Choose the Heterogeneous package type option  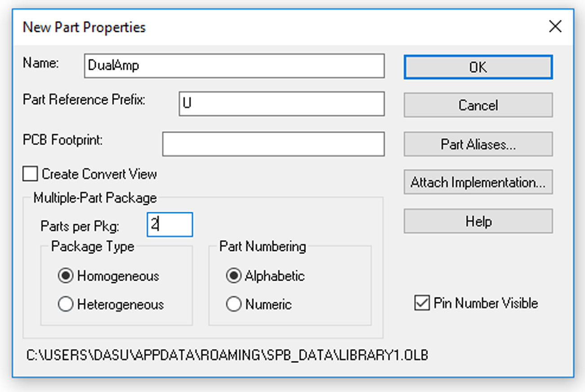tap(66, 304)
